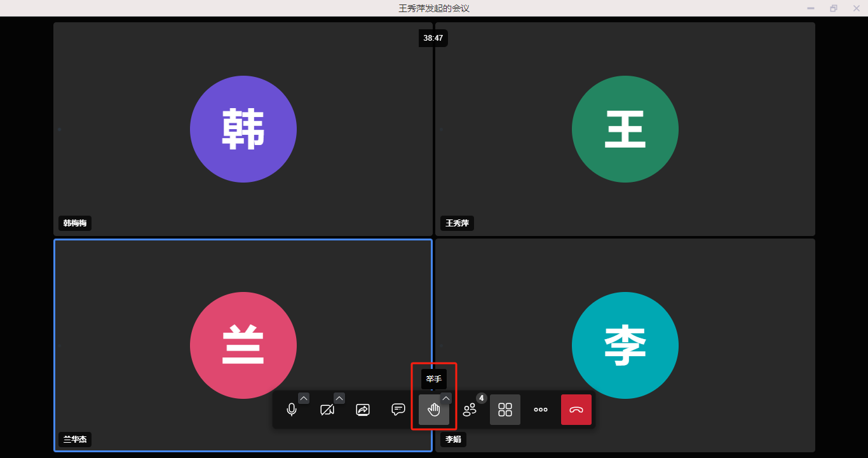Toggle the grid tile view
The width and height of the screenshot is (868, 458).
[505, 410]
